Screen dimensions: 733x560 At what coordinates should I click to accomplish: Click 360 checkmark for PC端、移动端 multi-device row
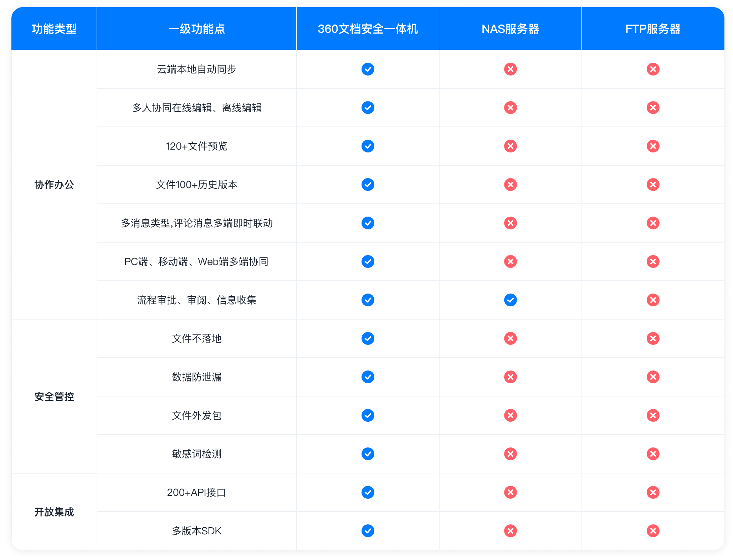[368, 261]
